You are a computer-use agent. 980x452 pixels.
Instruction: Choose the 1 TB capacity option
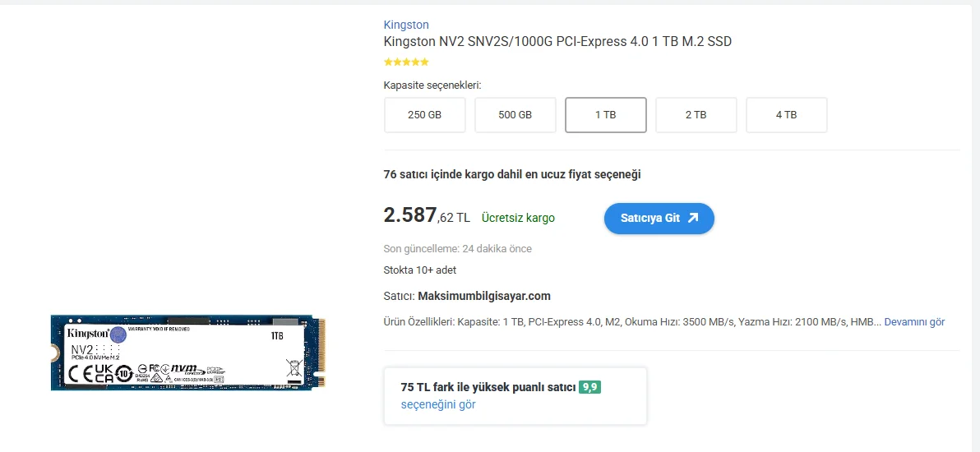(606, 115)
